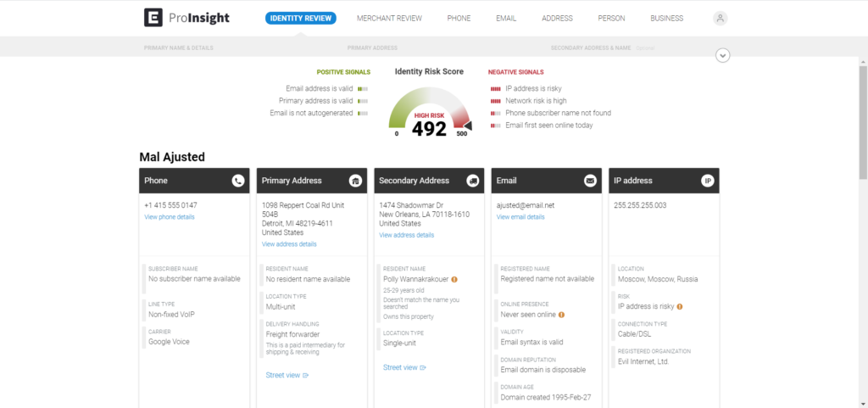This screenshot has width=868, height=408.
Task: Click the text No resident name available
Action: click(x=308, y=279)
